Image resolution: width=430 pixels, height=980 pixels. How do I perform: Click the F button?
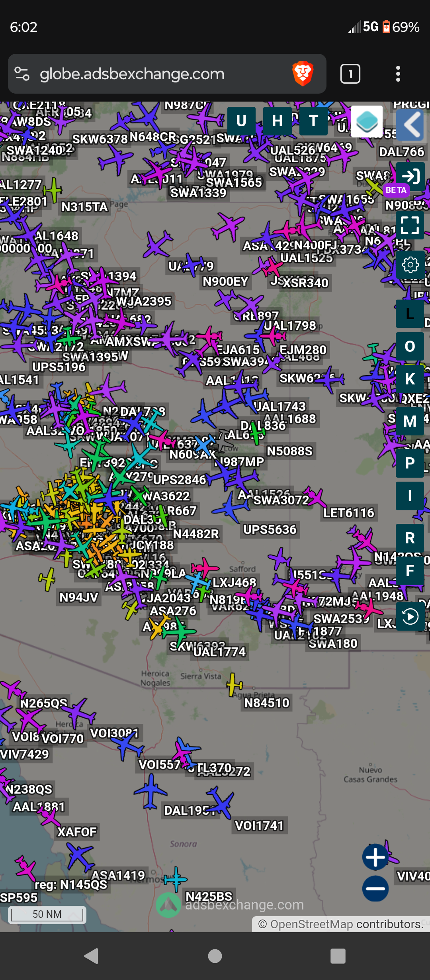click(410, 571)
